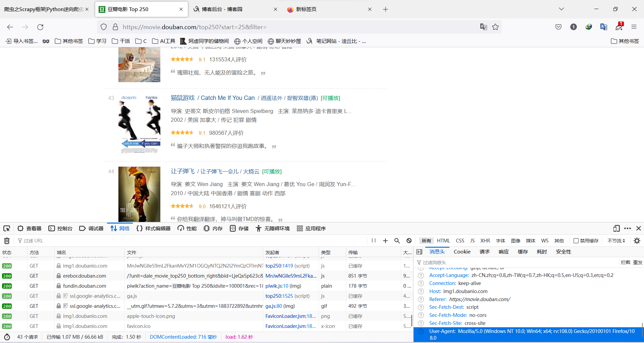Select the favicon.ico request row
This screenshot has height=343, width=644.
206,326
